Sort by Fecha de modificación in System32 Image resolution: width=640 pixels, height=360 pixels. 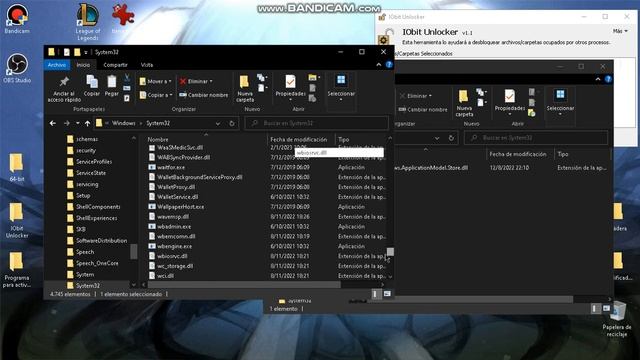coord(298,139)
